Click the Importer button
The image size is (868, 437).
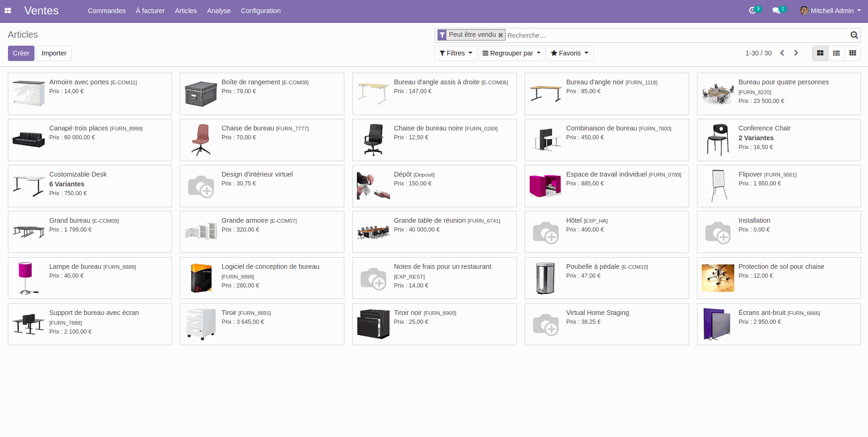(54, 53)
